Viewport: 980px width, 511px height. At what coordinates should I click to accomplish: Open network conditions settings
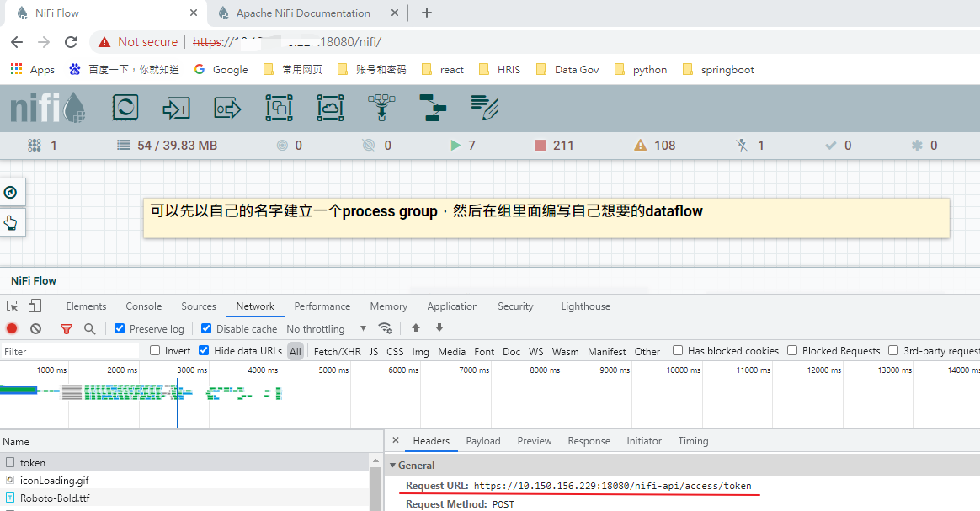[x=386, y=328]
